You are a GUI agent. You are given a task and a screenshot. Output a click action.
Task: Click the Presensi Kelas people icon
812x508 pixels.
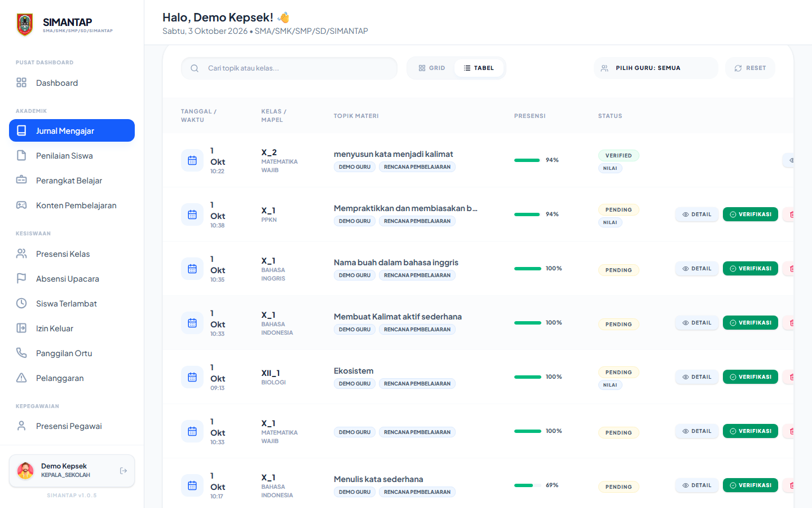click(x=21, y=254)
